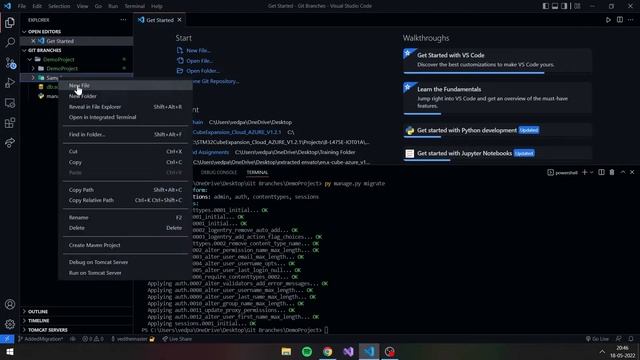Collapse the top-level DemoProject folder
The width and height of the screenshot is (640, 360).
point(30,59)
